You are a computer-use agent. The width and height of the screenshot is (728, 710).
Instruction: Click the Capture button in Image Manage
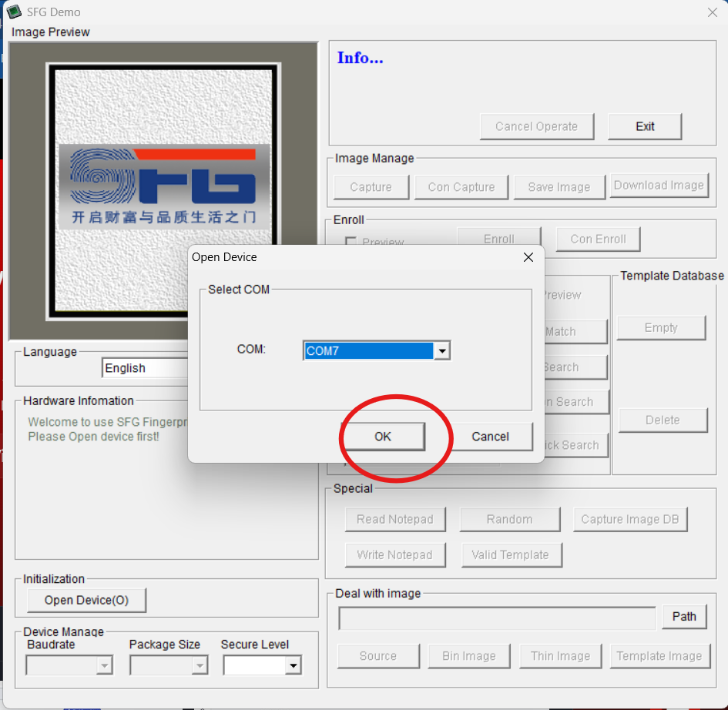click(371, 187)
